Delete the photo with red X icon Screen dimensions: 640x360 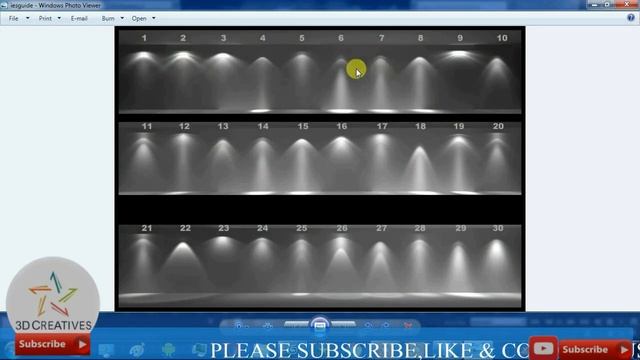tap(407, 325)
